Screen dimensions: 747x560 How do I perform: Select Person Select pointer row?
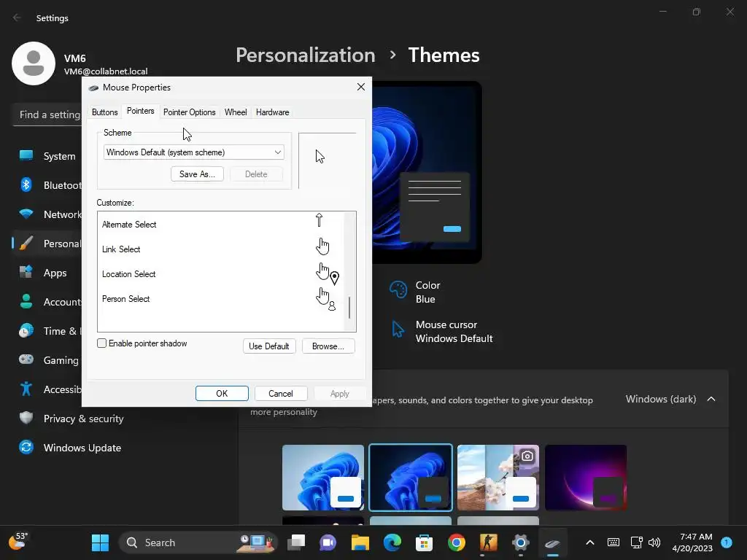220,298
